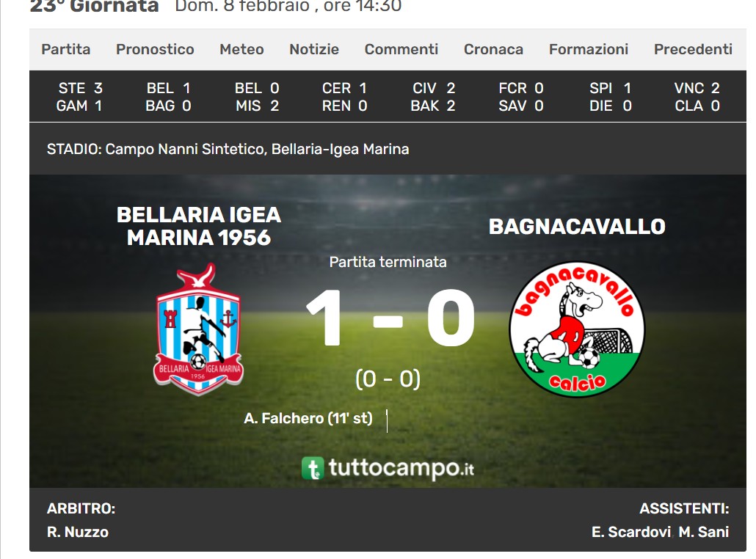Click the Bellaria Igea Marina team crest
The width and height of the screenshot is (756, 559).
pos(198,329)
